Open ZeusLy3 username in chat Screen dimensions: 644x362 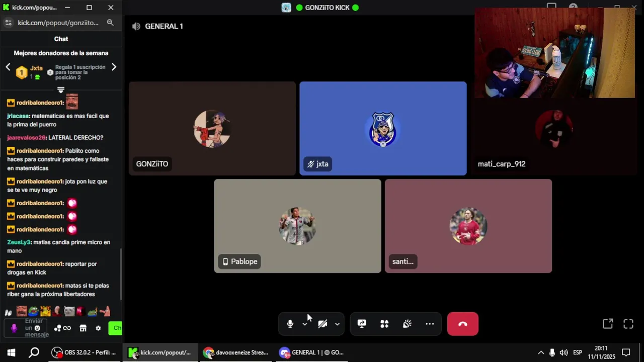[x=19, y=242]
